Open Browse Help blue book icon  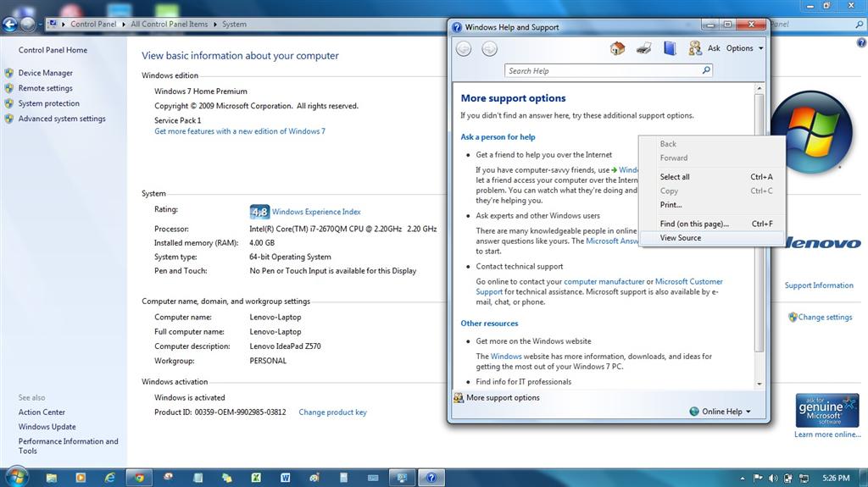click(670, 49)
